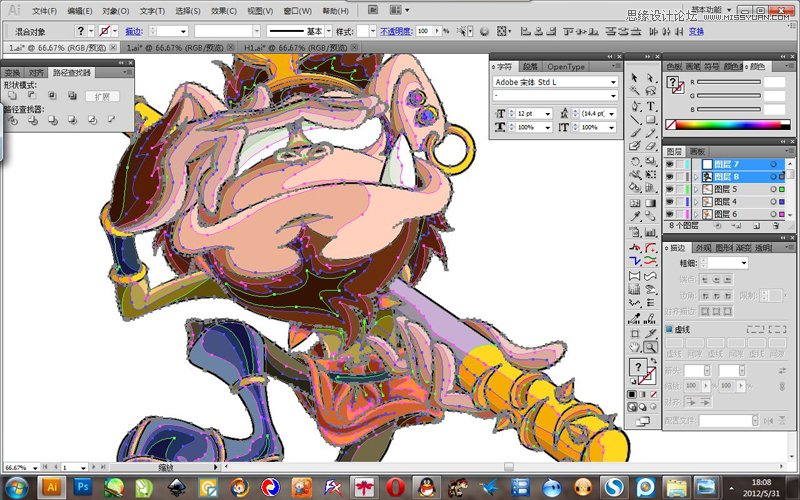Pick the Pen tool in the toolbox
The width and height of the screenshot is (800, 500).
635,106
